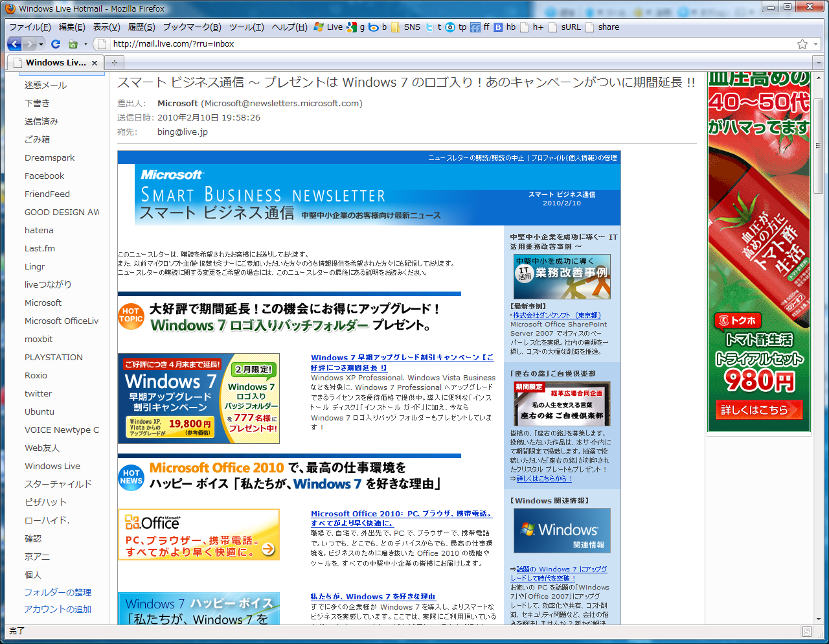829x644 pixels.
Task: Open the SNS bookmark folder
Action: coord(405,27)
